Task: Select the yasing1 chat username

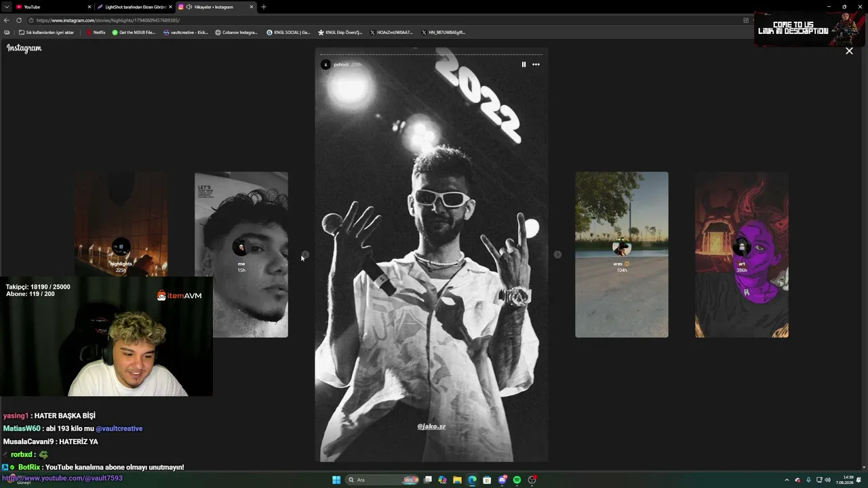Action: pyautogui.click(x=16, y=415)
